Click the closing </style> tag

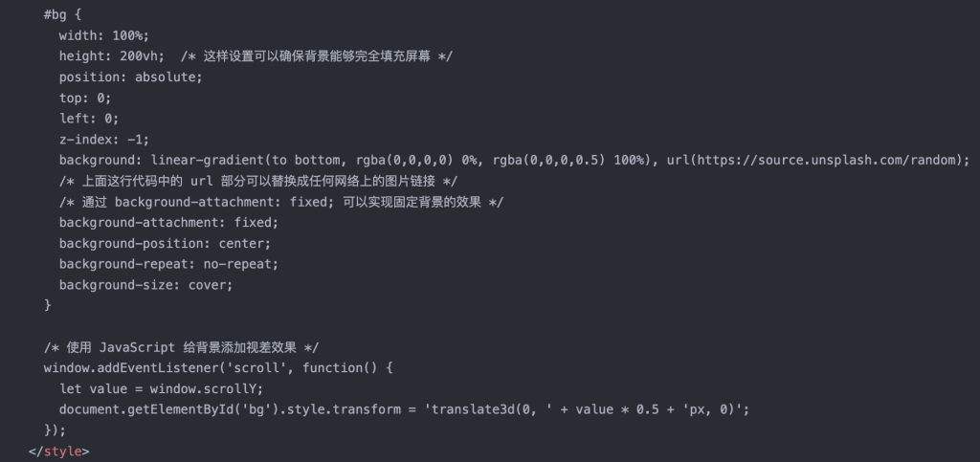click(59, 451)
